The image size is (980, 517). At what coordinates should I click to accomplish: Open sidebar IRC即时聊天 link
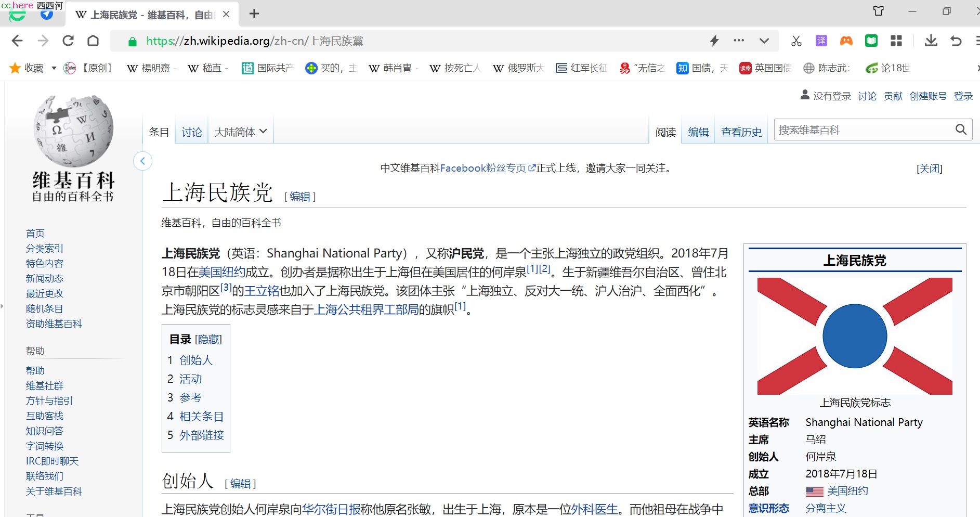(x=53, y=461)
